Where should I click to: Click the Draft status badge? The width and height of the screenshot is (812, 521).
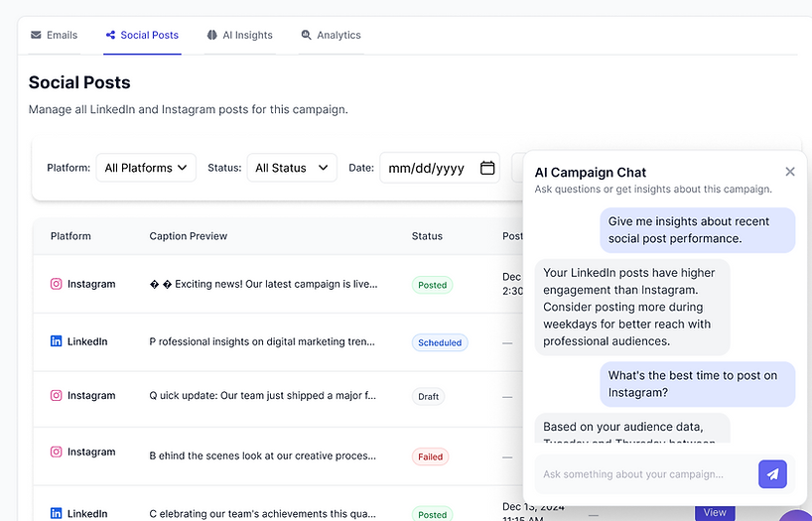tap(428, 396)
